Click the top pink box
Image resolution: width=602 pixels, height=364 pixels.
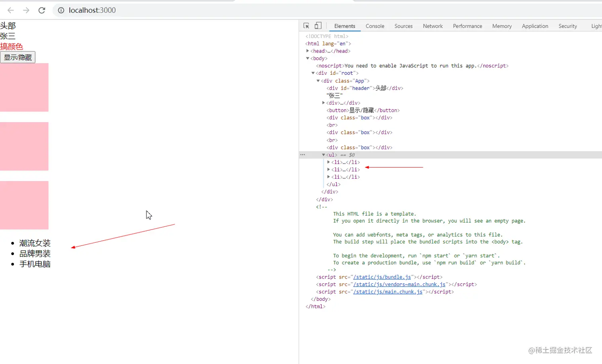click(24, 88)
